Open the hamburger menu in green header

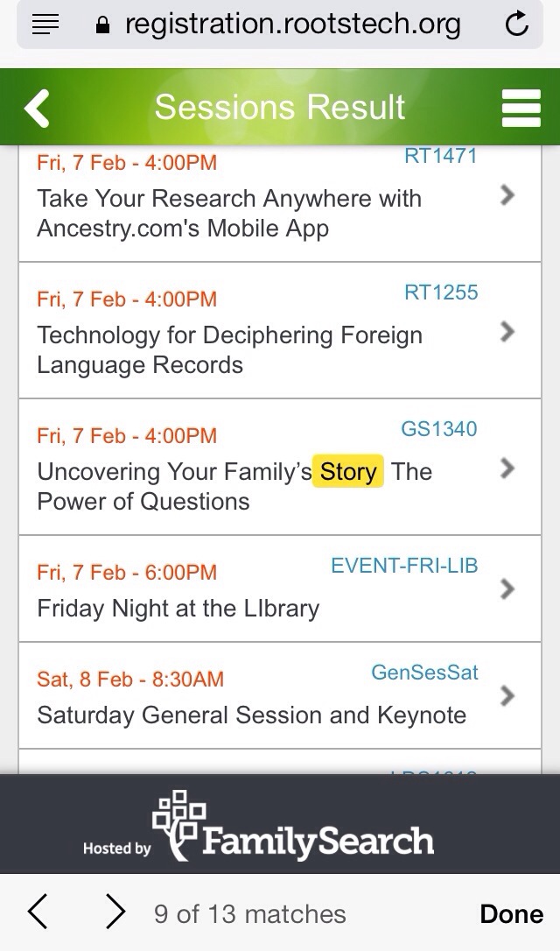click(x=521, y=108)
